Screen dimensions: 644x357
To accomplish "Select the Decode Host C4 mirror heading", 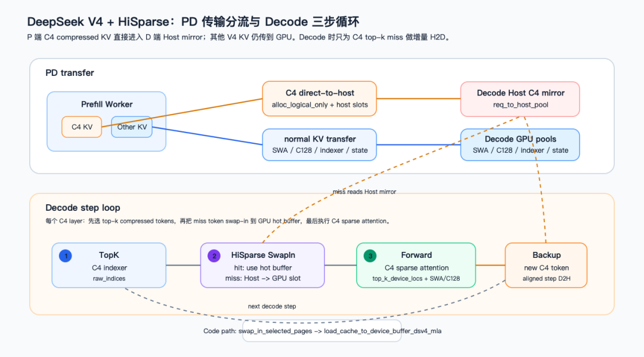I will pyautogui.click(x=521, y=93).
